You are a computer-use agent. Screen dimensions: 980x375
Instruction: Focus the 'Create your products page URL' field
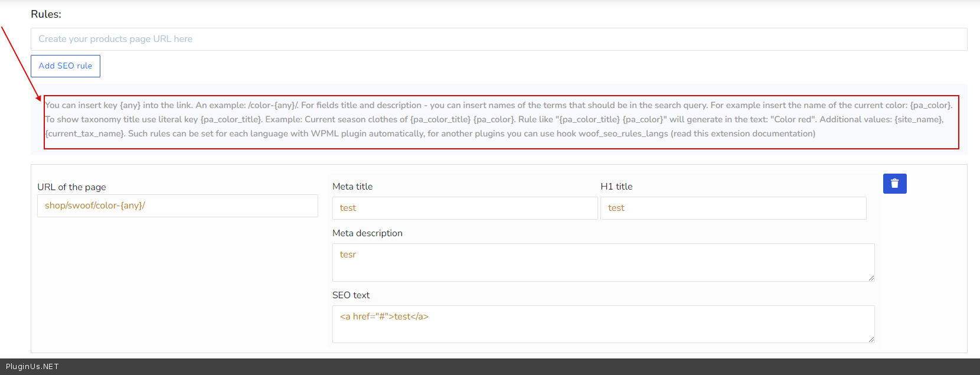click(x=498, y=39)
